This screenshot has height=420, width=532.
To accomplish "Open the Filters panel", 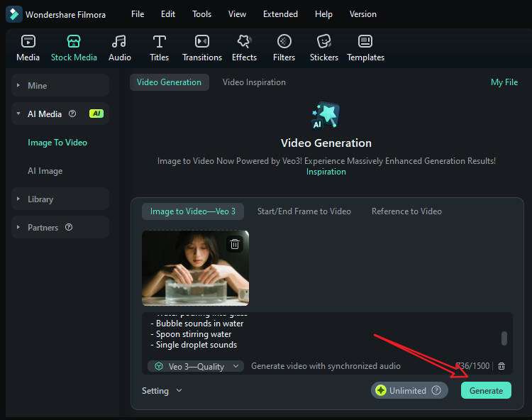I will tap(284, 48).
